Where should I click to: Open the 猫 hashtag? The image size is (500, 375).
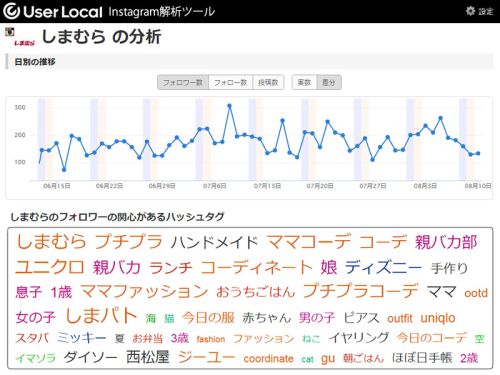click(x=169, y=318)
